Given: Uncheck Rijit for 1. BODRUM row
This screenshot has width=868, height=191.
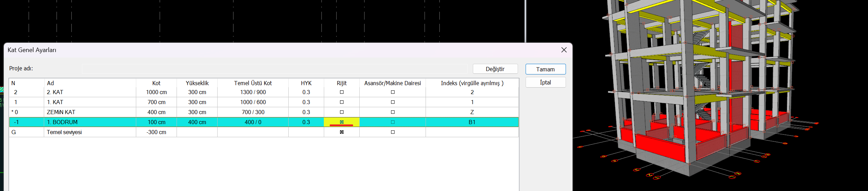Looking at the screenshot, I should click(x=342, y=122).
